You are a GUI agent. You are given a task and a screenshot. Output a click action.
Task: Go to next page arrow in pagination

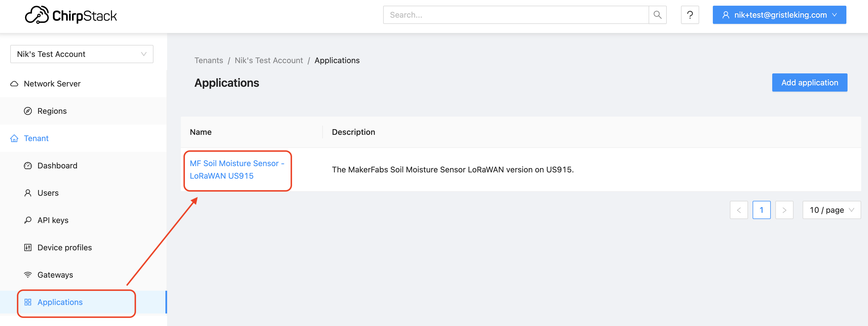784,210
